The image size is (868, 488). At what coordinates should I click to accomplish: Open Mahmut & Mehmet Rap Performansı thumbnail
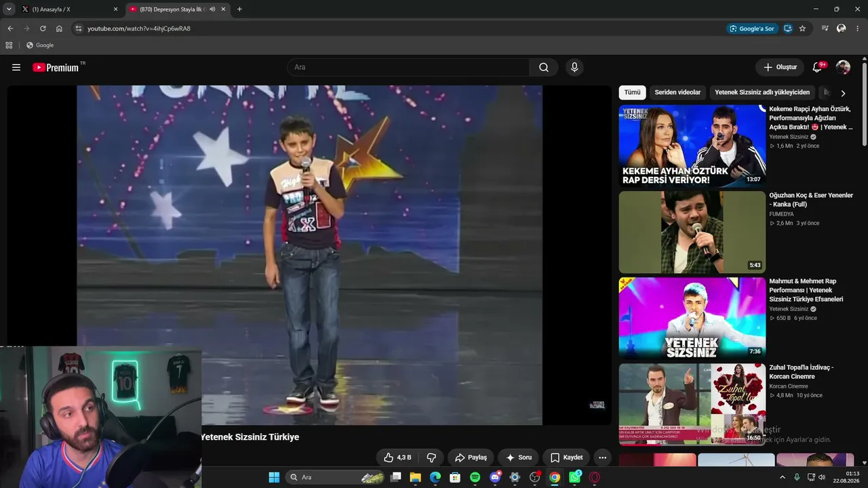[x=692, y=318]
